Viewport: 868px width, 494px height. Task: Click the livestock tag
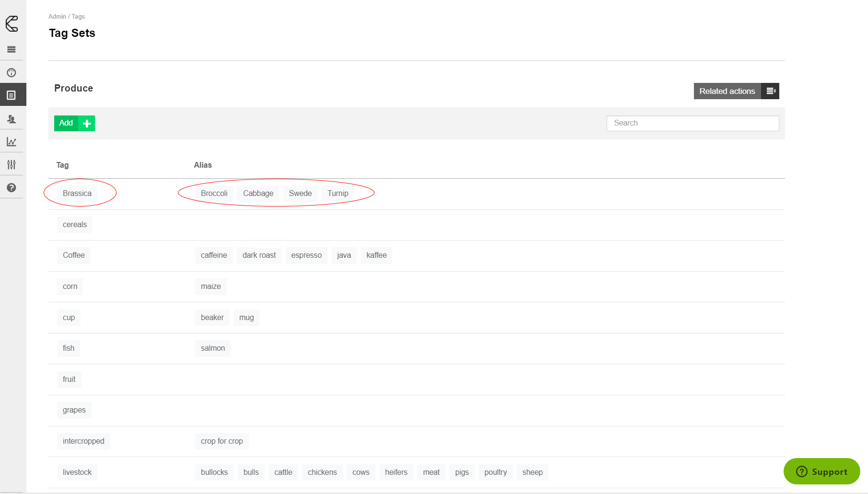click(77, 472)
